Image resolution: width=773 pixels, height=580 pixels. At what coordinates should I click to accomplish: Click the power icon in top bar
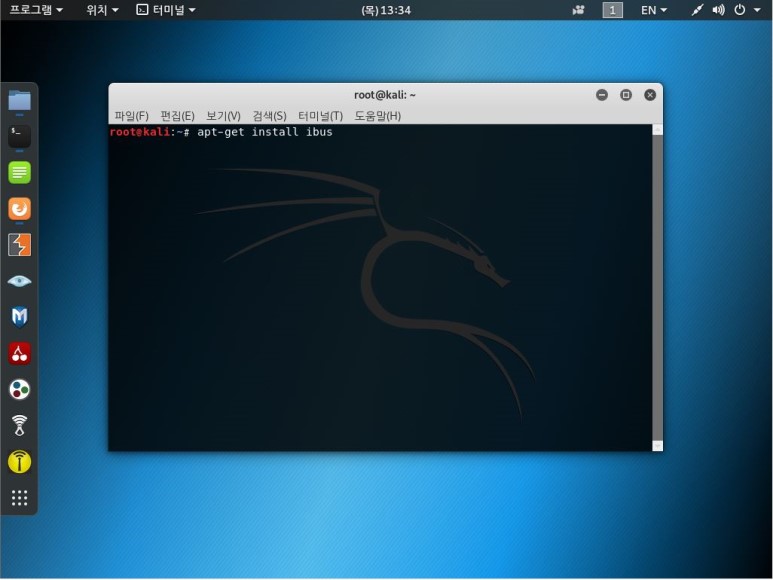click(x=739, y=10)
